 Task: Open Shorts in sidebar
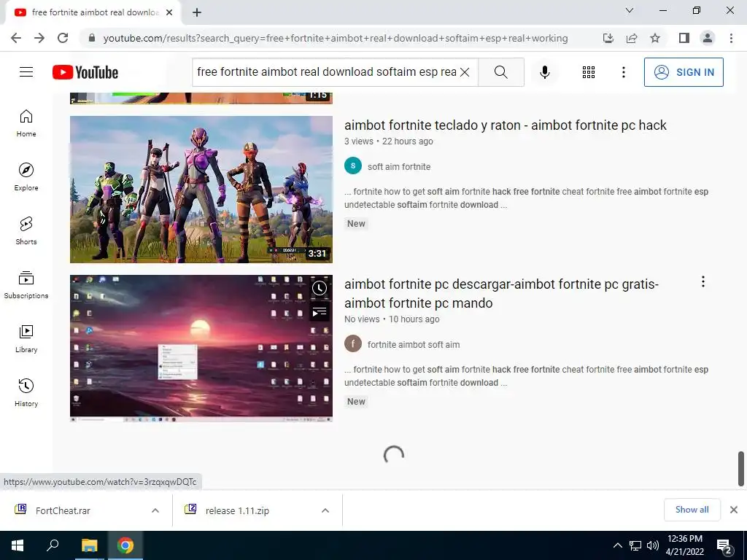(26, 231)
